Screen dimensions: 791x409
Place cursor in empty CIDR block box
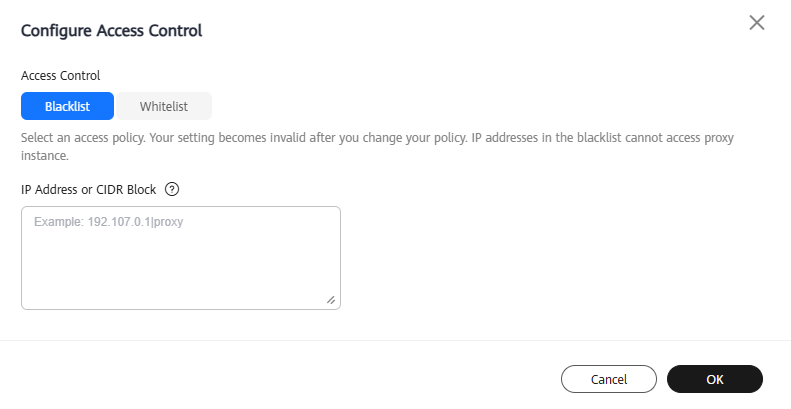pos(181,258)
